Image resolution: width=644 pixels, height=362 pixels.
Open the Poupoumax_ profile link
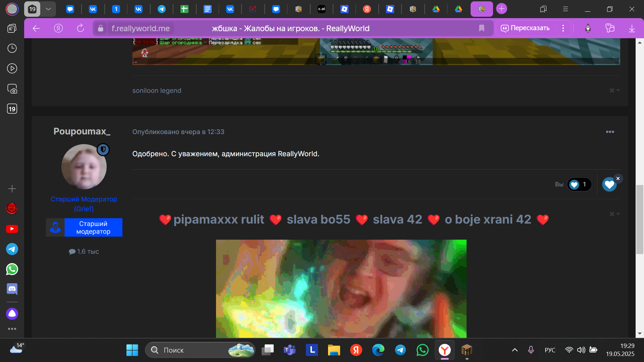[82, 131]
